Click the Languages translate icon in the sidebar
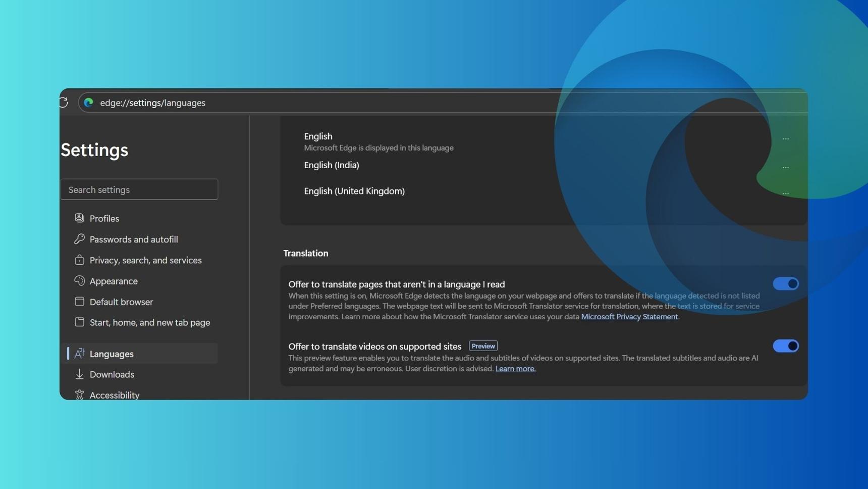 click(80, 354)
